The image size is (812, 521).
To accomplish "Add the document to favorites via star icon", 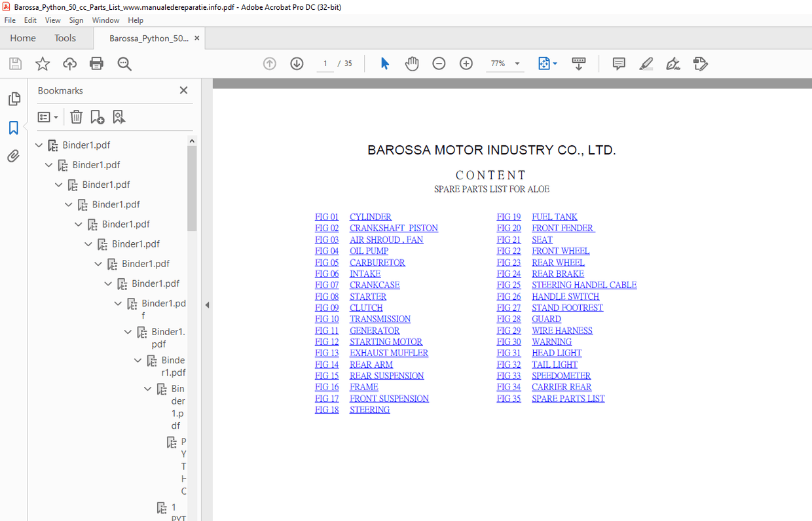I will pos(42,63).
